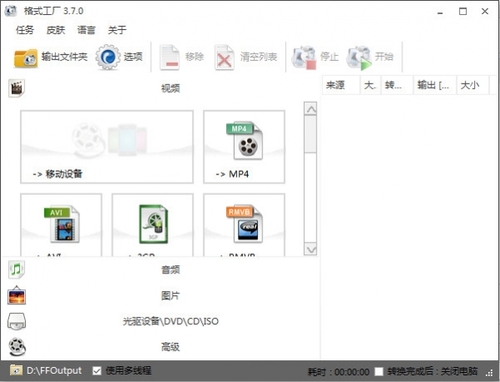Maximize the 格式工厂 window
The image size is (500, 382).
(x=463, y=11)
